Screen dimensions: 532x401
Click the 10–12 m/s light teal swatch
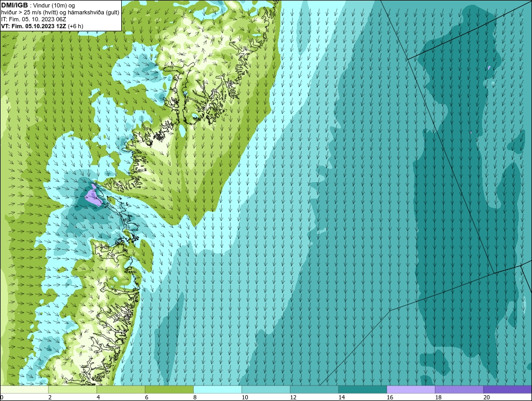266,389
